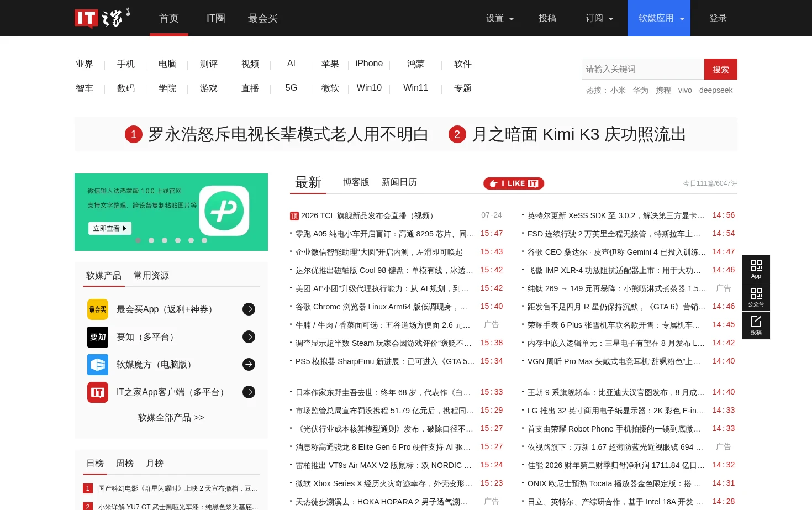Viewport: 812px width, 510px height.
Task: Select the first carousel dot in banner
Action: (138, 240)
